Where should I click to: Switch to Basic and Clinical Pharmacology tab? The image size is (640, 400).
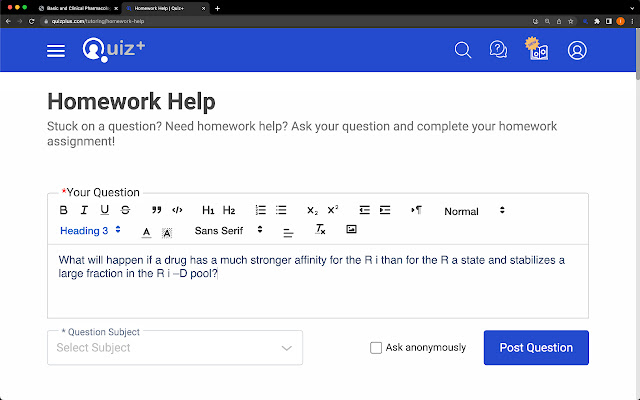click(x=78, y=8)
